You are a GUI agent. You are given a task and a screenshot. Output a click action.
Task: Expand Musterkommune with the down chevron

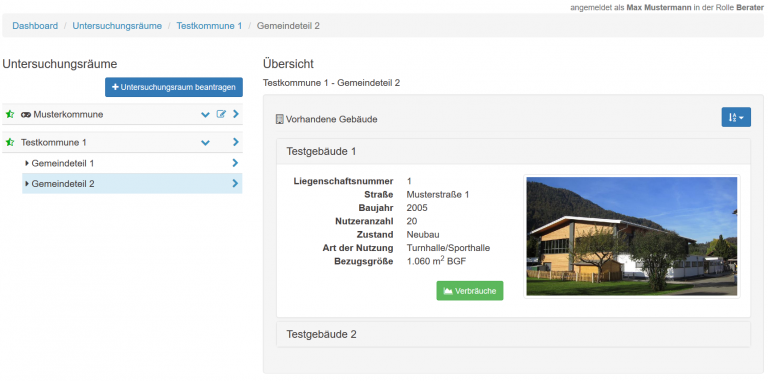205,115
